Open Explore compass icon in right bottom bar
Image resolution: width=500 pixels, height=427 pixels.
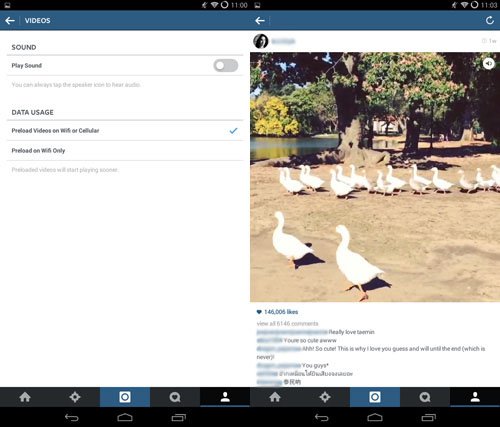[x=325, y=397]
